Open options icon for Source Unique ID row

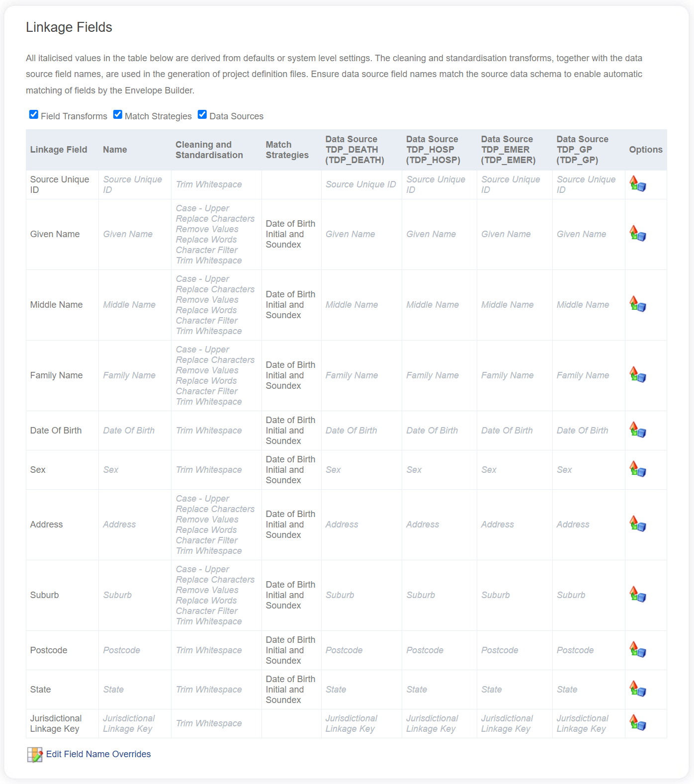pyautogui.click(x=638, y=184)
